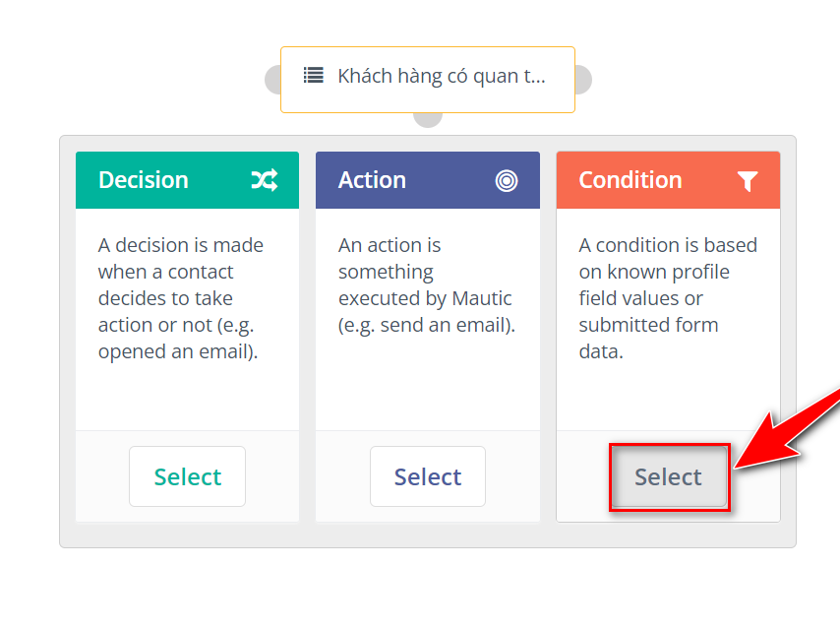Click the "Khách hàng có quan t..." node label
840x629 pixels.
pyautogui.click(x=441, y=76)
